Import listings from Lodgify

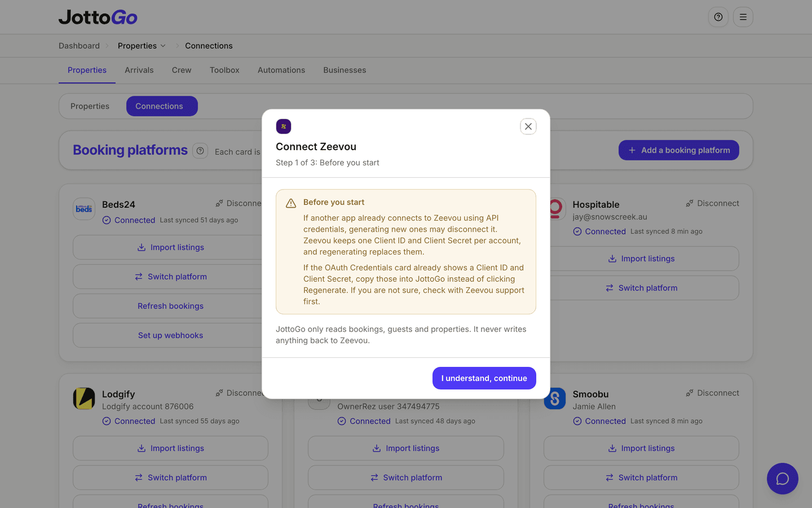click(170, 448)
